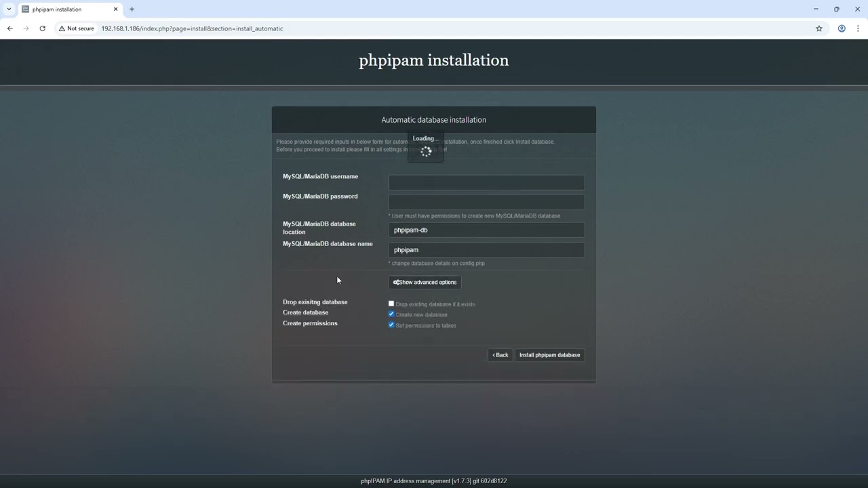
Task: Open the Chrome profile icon
Action: 842,28
